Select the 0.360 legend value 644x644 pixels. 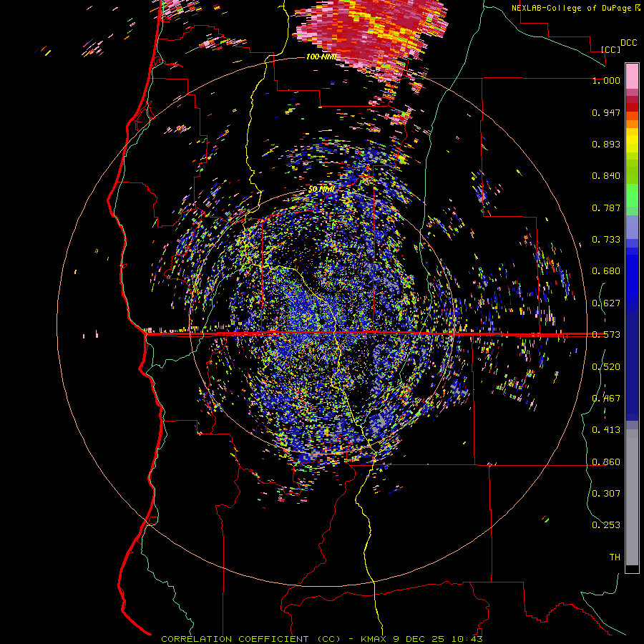pyautogui.click(x=606, y=462)
